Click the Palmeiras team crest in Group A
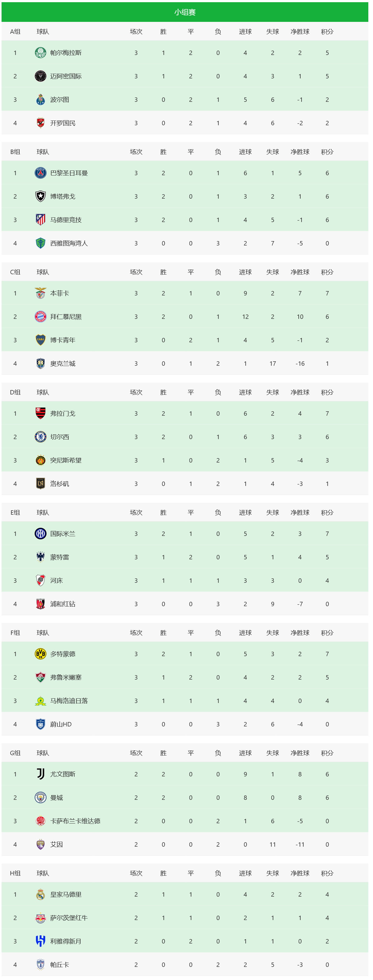The image size is (373, 980). tap(40, 53)
